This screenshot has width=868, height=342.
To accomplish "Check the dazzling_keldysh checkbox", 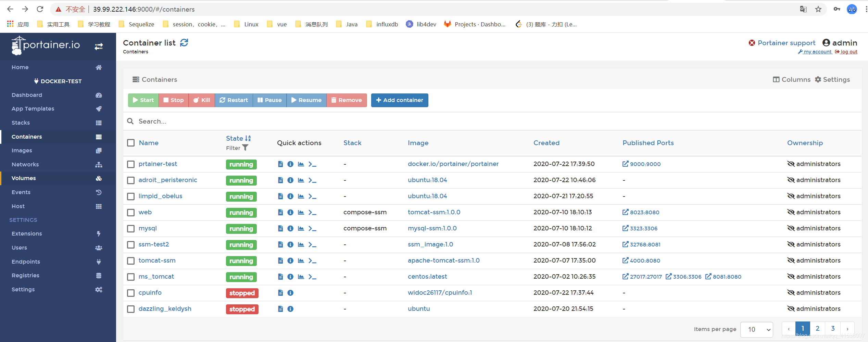I will 131,309.
